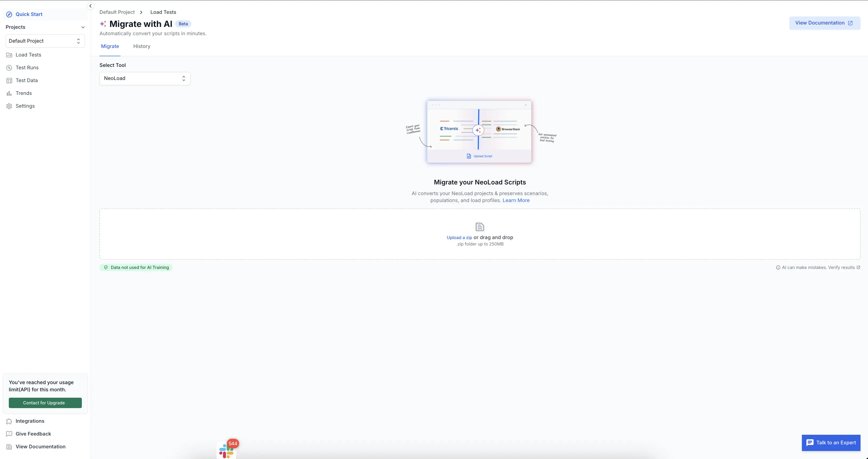The image size is (868, 459).
Task: Click the chat icon in Talk to an Expert
Action: coord(810,443)
